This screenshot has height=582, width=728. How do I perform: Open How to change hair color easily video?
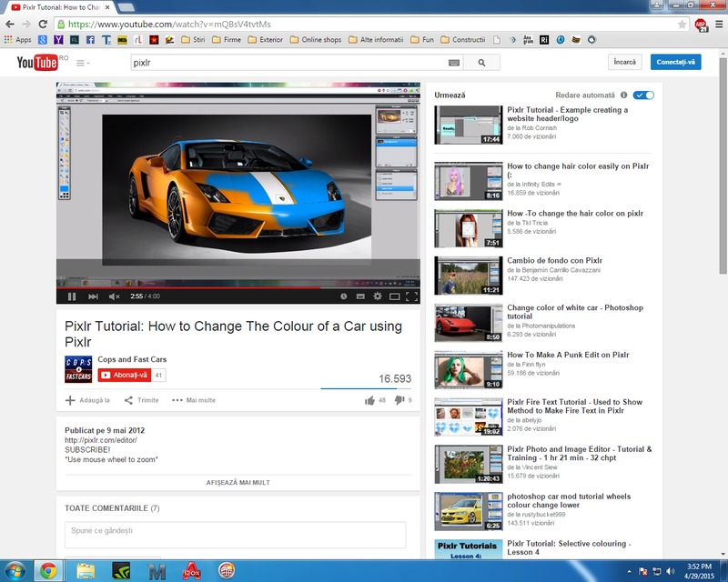(578, 170)
